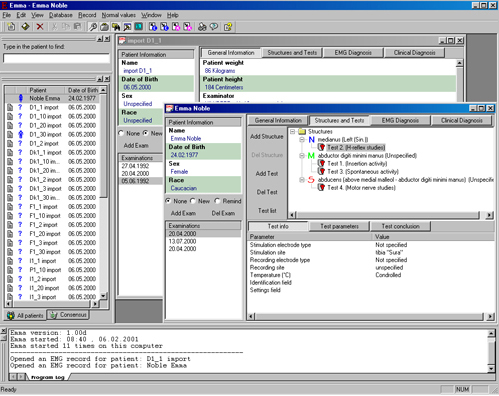
Task: Collapse the abductor digiti minimi manus node
Action: tap(302, 156)
